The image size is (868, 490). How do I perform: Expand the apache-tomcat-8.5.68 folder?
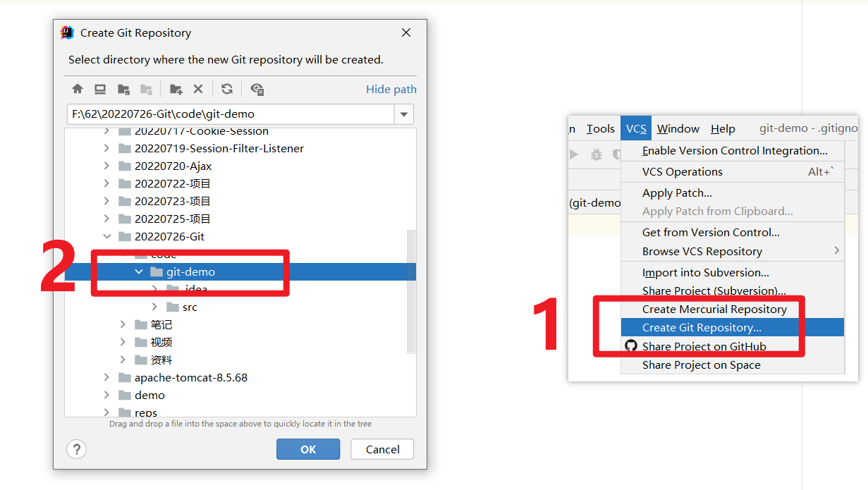(x=106, y=377)
